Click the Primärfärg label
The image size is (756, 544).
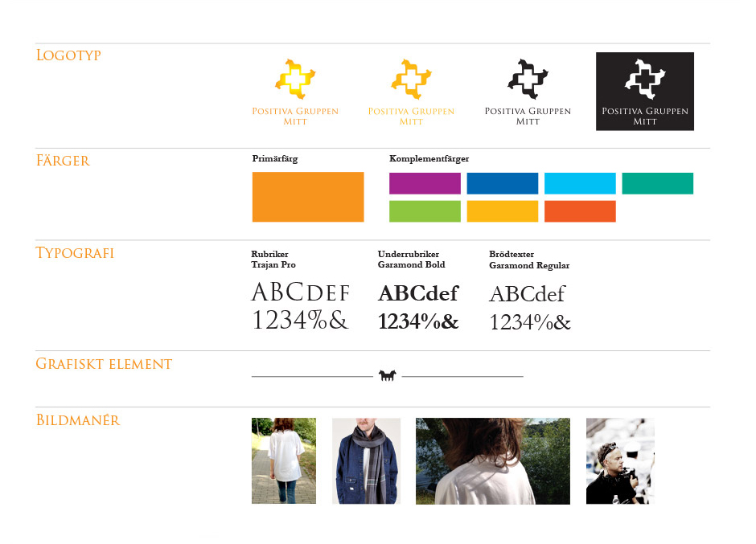click(x=275, y=159)
